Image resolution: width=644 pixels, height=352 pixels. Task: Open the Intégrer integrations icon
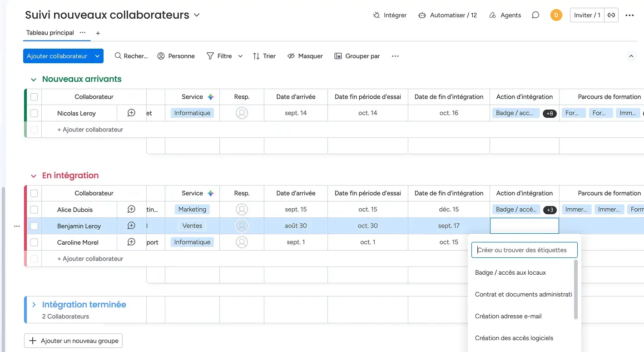click(x=376, y=15)
